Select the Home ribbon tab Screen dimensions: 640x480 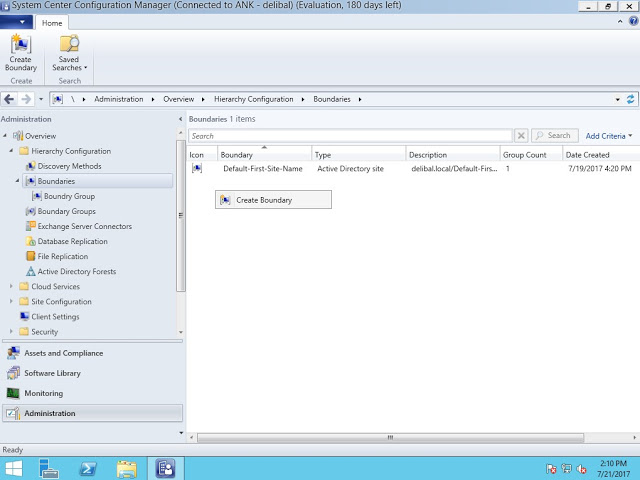pos(52,23)
